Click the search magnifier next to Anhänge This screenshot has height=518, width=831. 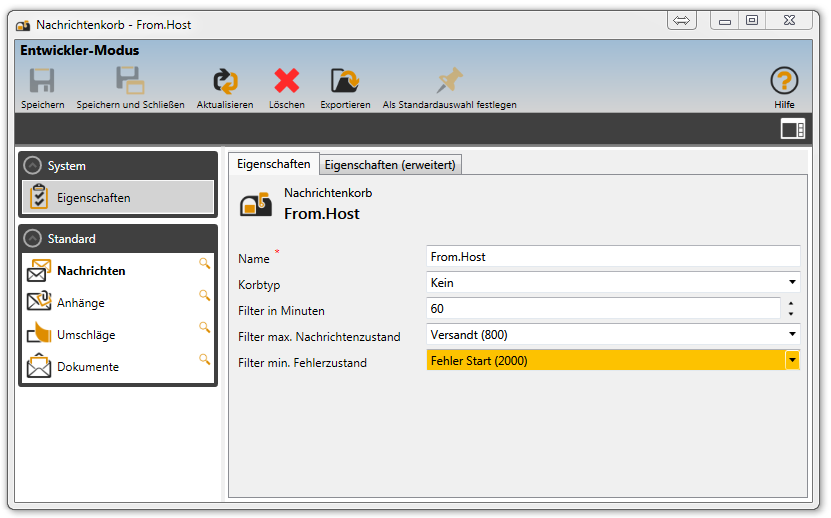204,295
